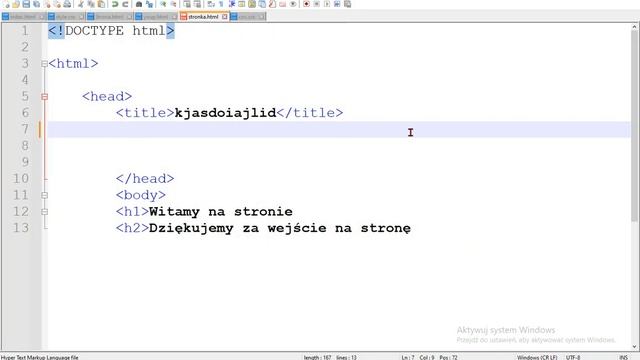Click the title text kjasdoiajlid
Image resolution: width=640 pixels, height=360 pixels.
tap(225, 113)
